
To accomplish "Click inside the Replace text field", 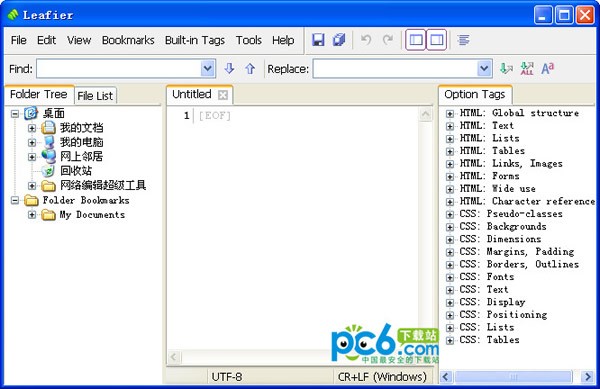I will tap(395, 69).
